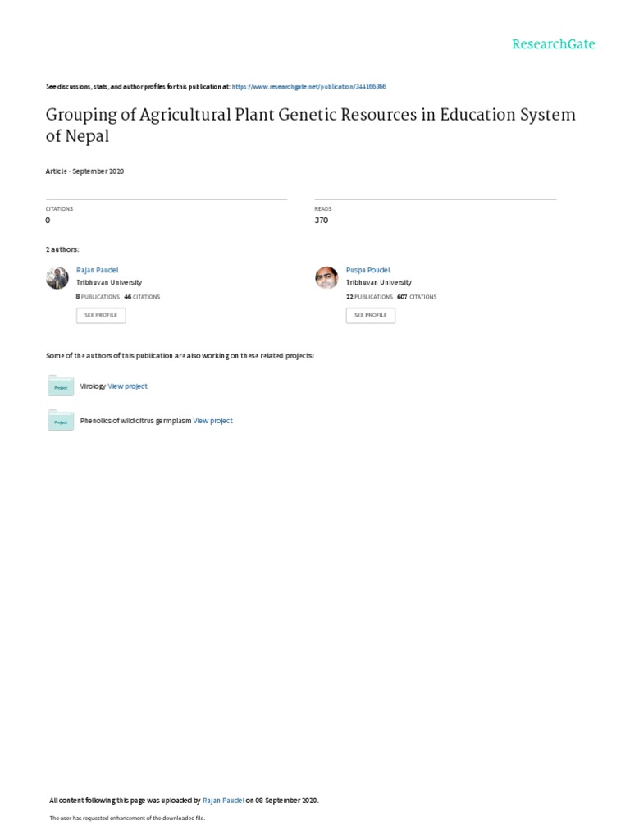Click Tribhuvan University under Rajan Paudel

pyautogui.click(x=109, y=283)
